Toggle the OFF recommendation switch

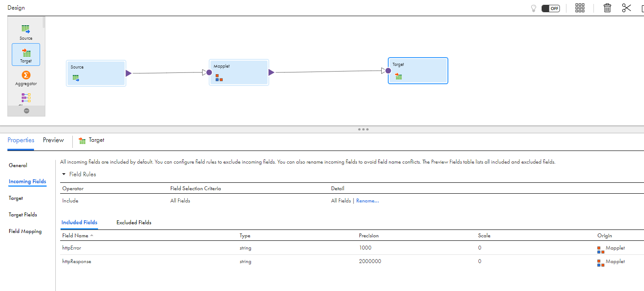[x=551, y=8]
